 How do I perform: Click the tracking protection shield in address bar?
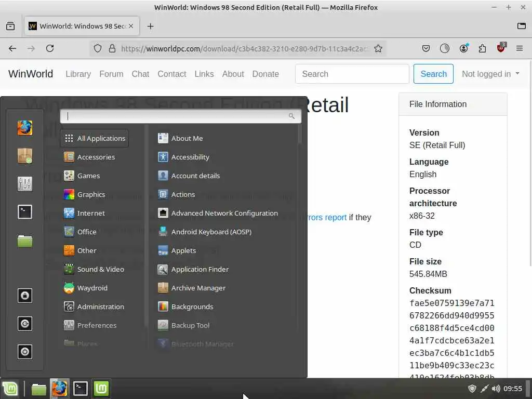pos(98,48)
